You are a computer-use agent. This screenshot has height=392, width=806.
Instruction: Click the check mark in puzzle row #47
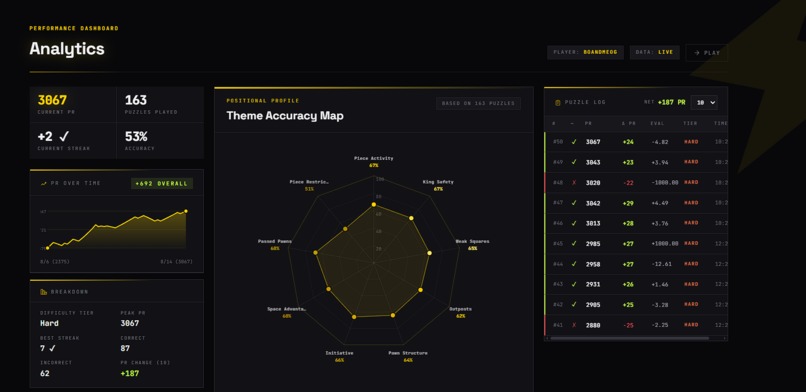tap(574, 203)
